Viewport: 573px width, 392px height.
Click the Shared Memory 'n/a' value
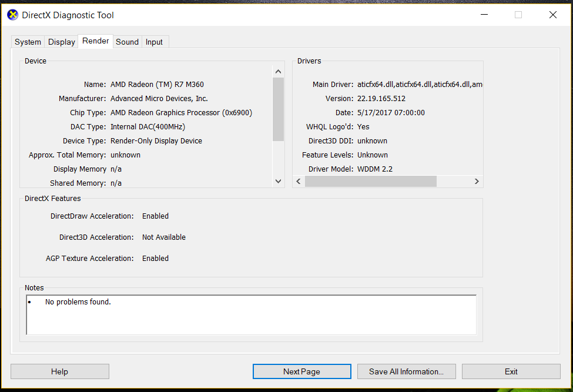[116, 183]
